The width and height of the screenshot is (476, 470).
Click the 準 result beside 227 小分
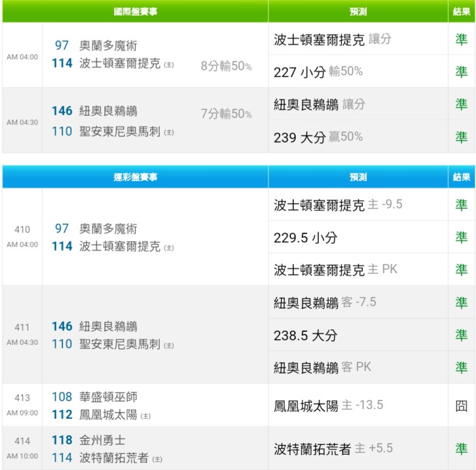[x=461, y=72]
